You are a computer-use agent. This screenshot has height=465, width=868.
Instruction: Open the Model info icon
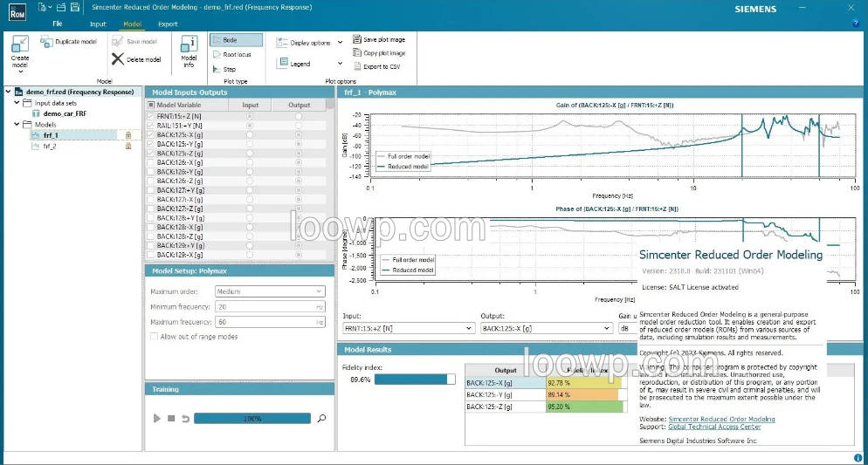(189, 44)
